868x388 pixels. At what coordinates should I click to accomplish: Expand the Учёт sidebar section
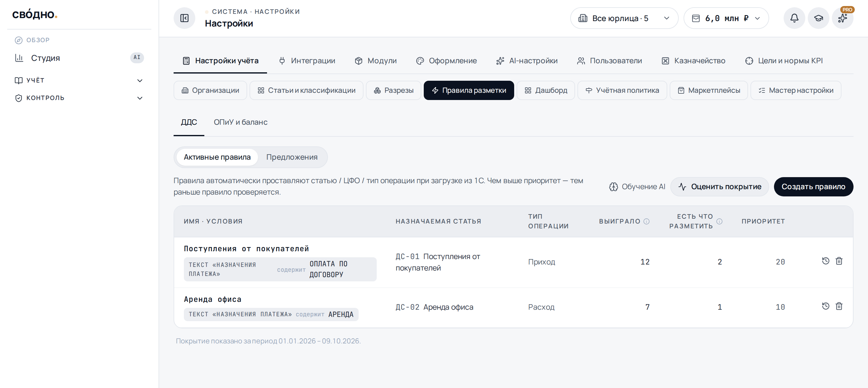coord(79,80)
